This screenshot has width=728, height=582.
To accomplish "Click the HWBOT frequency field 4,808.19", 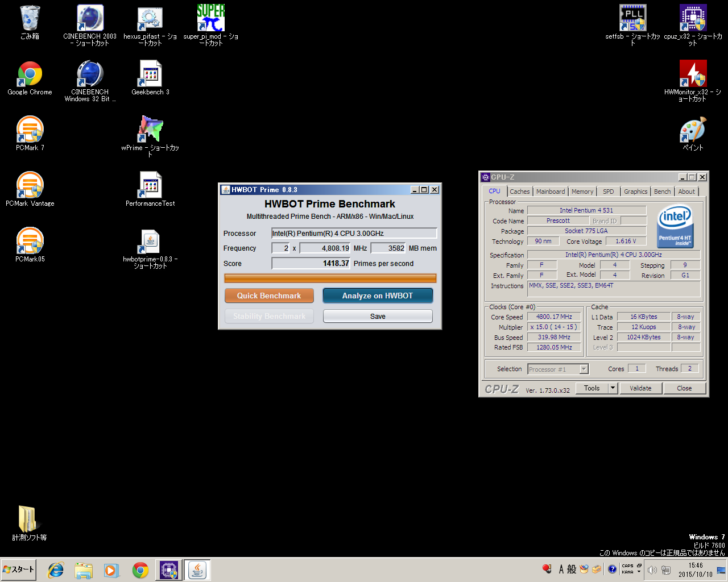I will [x=325, y=248].
